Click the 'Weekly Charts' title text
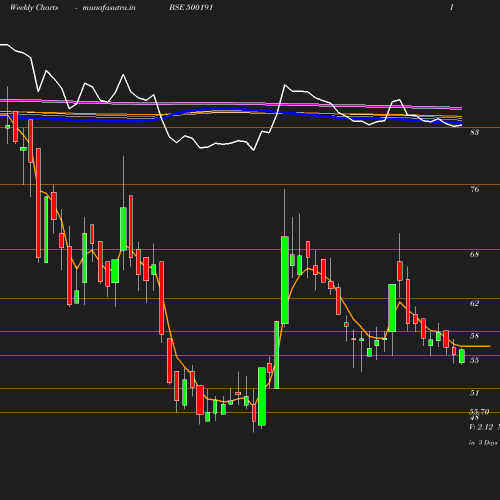 pos(34,7)
